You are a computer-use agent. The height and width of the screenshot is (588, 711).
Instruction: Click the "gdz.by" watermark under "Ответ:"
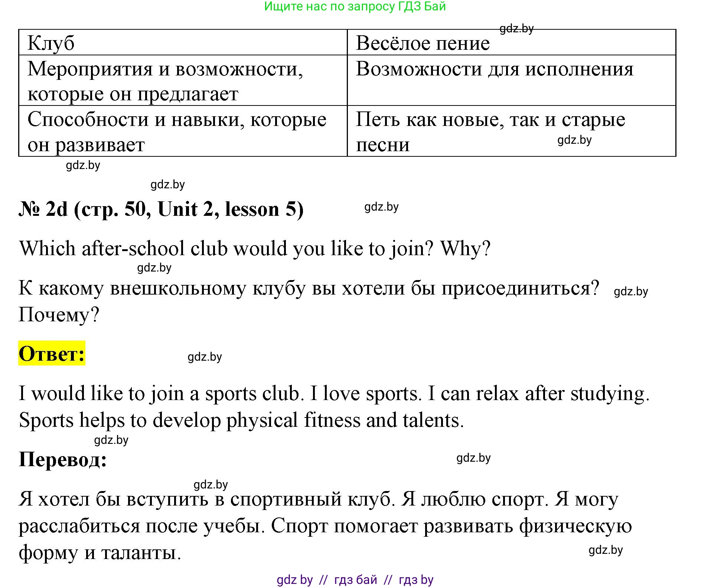tap(205, 357)
